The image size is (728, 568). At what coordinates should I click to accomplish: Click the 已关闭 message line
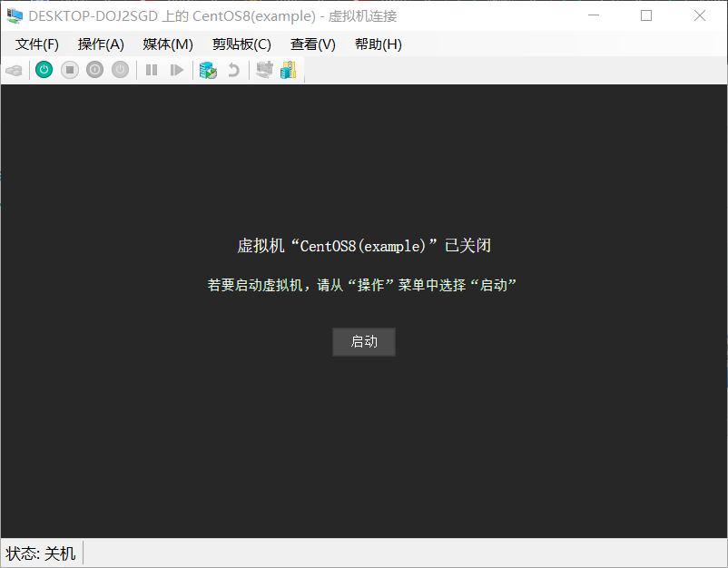coord(364,246)
